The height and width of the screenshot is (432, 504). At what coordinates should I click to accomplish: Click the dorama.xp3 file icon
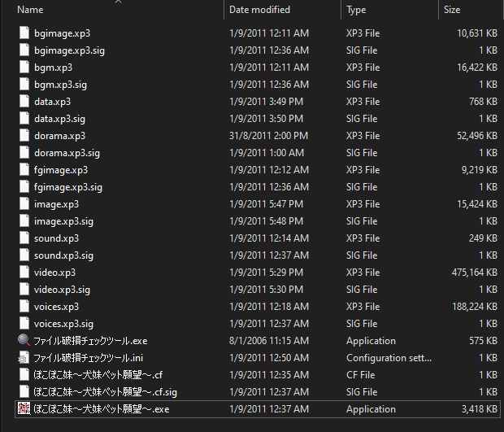click(24, 136)
